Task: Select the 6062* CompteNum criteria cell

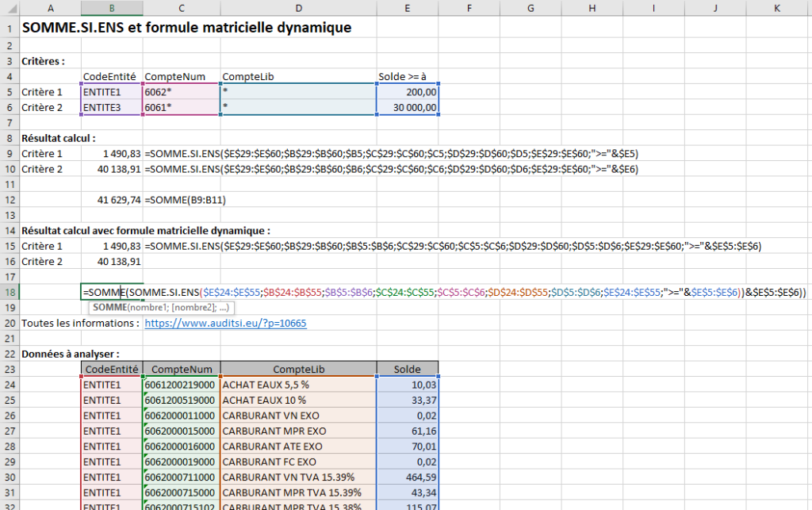Action: tap(181, 92)
